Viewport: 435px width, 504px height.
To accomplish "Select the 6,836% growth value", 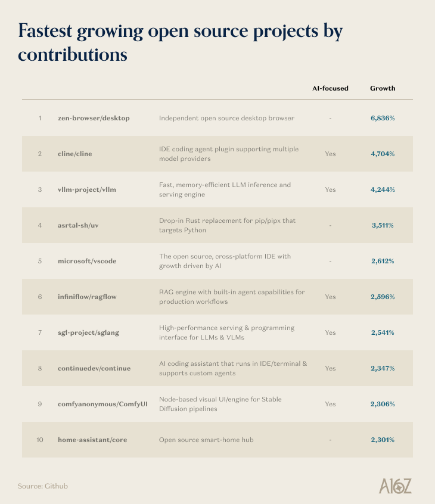I will [x=383, y=119].
